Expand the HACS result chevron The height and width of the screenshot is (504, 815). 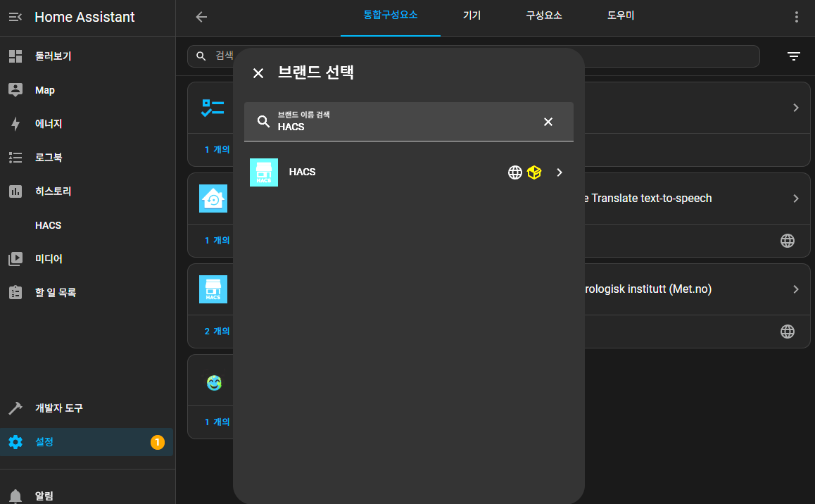click(560, 172)
